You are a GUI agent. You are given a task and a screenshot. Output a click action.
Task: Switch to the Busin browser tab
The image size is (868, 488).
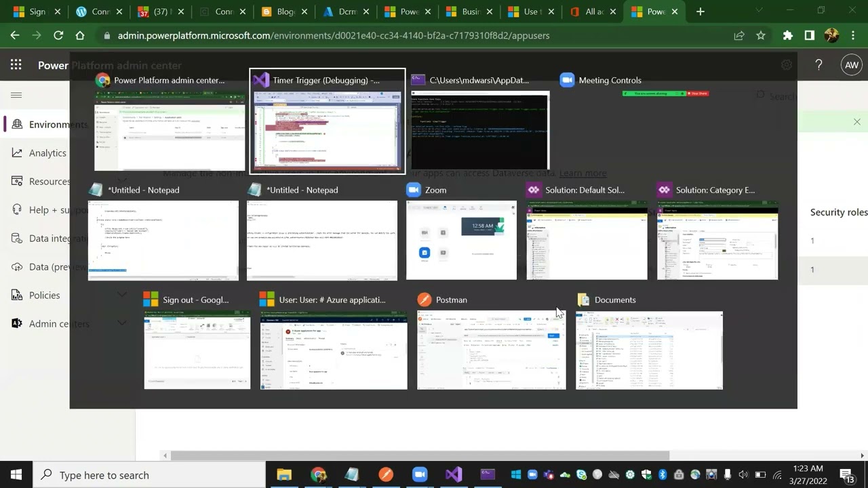[469, 12]
